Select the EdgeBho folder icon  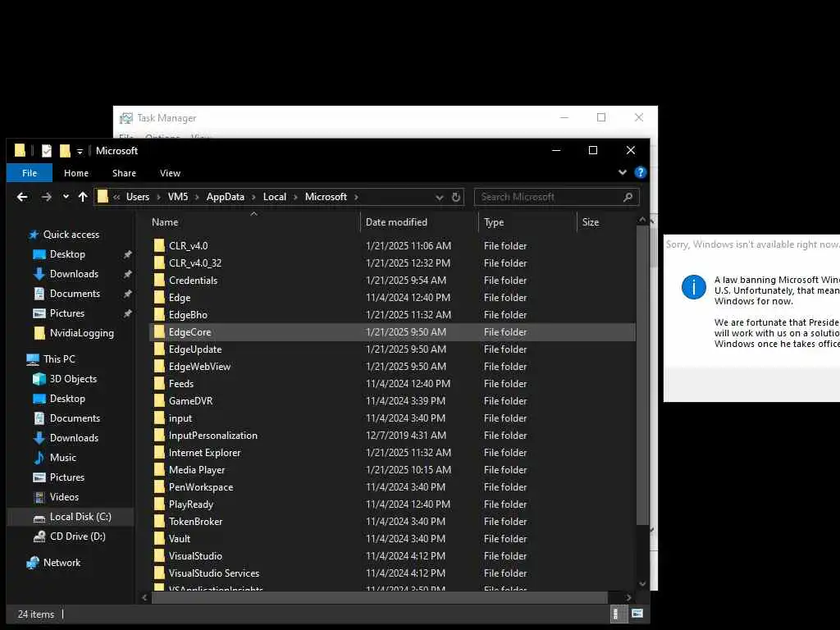(159, 314)
